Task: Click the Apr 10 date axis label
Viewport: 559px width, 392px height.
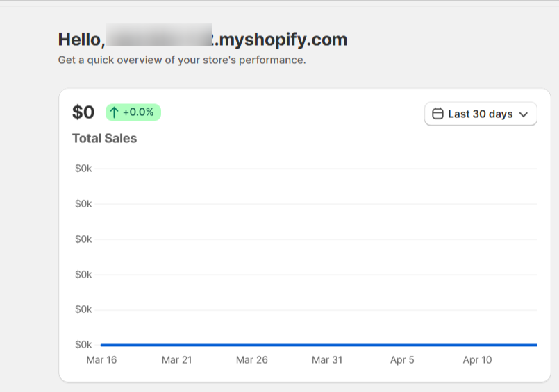Action: 478,359
